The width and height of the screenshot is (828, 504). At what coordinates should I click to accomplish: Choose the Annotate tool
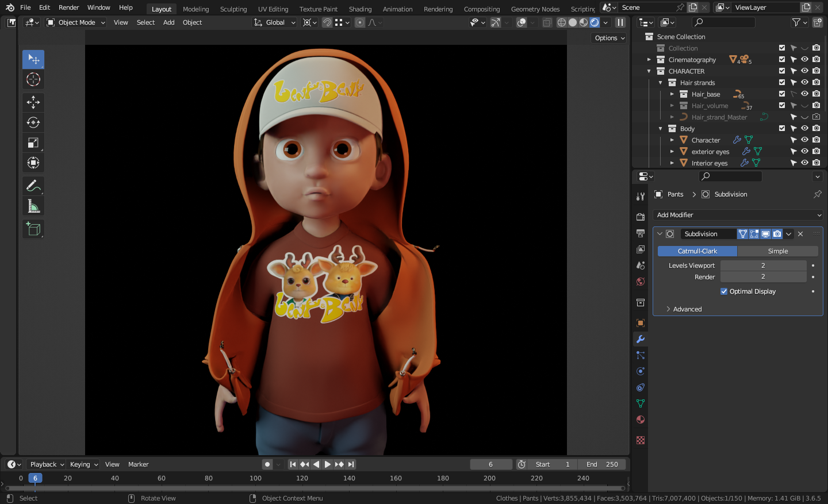33,186
